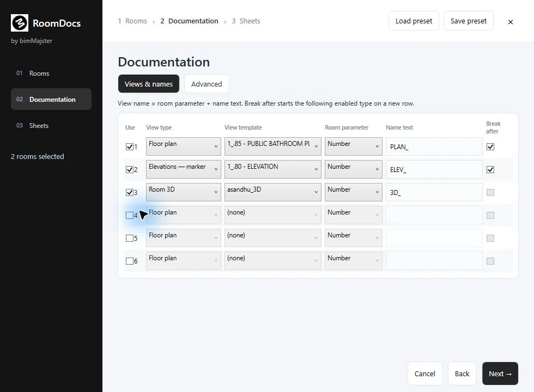Click the 'by bimMajster' text
Screen dimensions: 534x392
[x=32, y=41]
